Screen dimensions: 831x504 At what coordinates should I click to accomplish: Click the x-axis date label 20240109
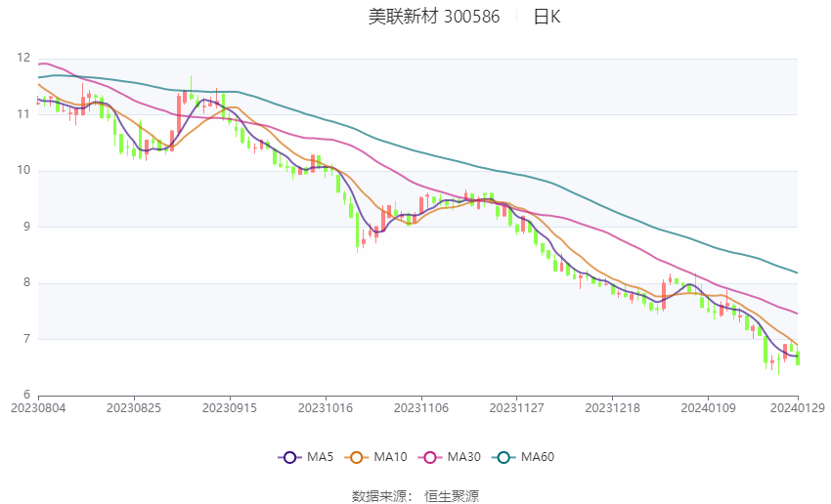coord(709,408)
